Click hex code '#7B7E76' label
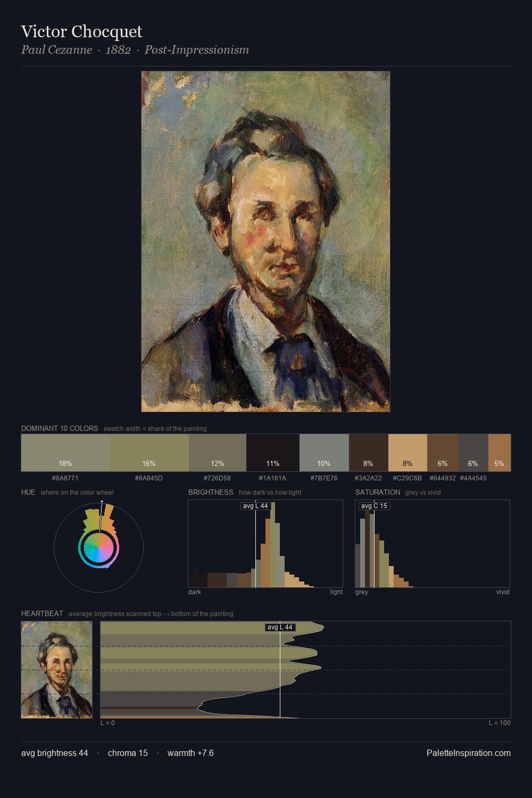Viewport: 532px width, 798px height. point(324,478)
